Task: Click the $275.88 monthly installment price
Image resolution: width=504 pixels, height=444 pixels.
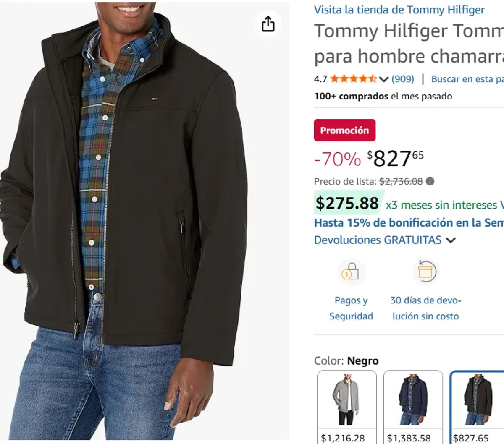Action: point(347,203)
